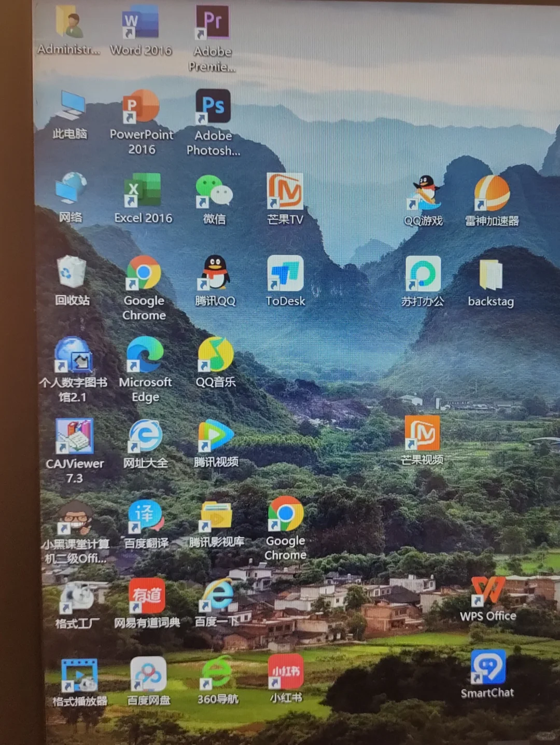Launch the 芒果TV shortcut
The image size is (560, 745).
pyautogui.click(x=285, y=191)
